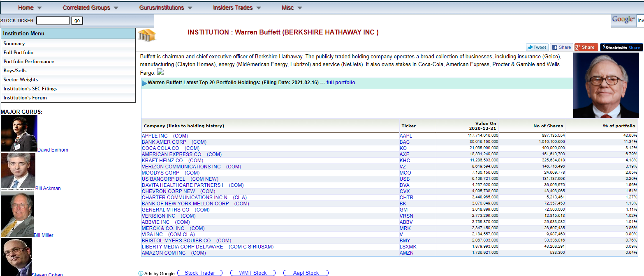This screenshot has height=276, width=644.
Task: Open the full portfolio link
Action: pos(341,83)
